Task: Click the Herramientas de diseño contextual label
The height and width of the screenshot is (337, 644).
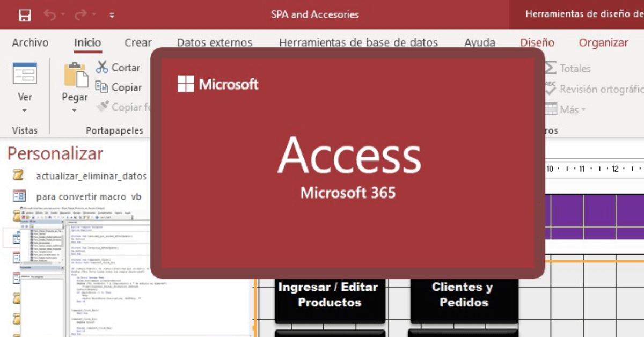Action: [584, 14]
